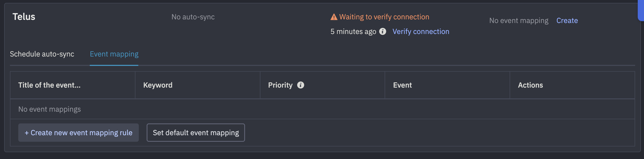Click the Telus integration name
The height and width of the screenshot is (159, 644).
click(x=24, y=16)
